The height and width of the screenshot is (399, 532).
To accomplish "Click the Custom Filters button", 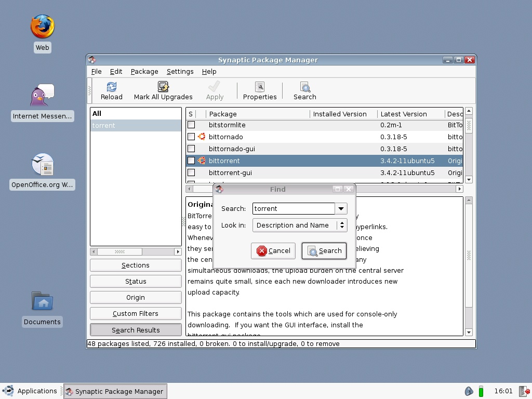I will (136, 313).
